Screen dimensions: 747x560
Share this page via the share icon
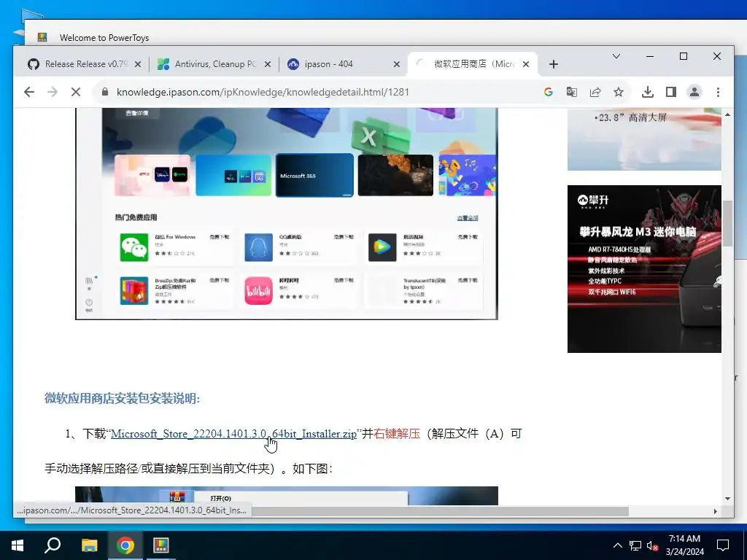click(595, 92)
